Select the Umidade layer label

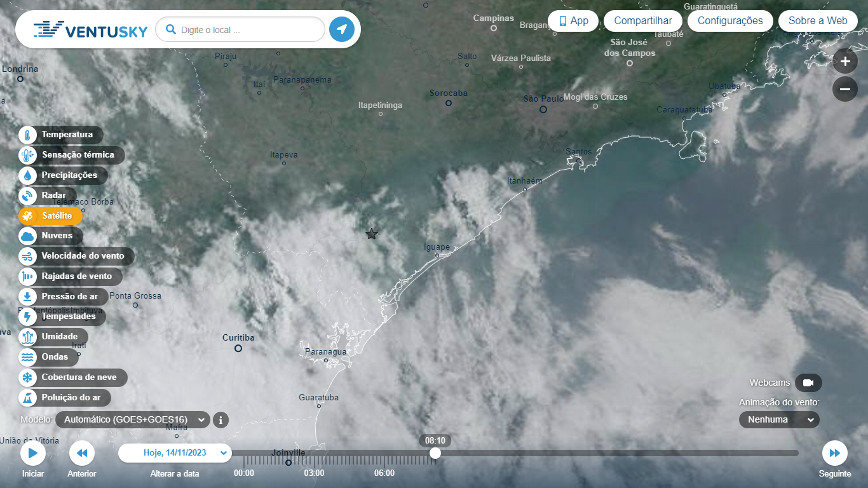pyautogui.click(x=60, y=337)
